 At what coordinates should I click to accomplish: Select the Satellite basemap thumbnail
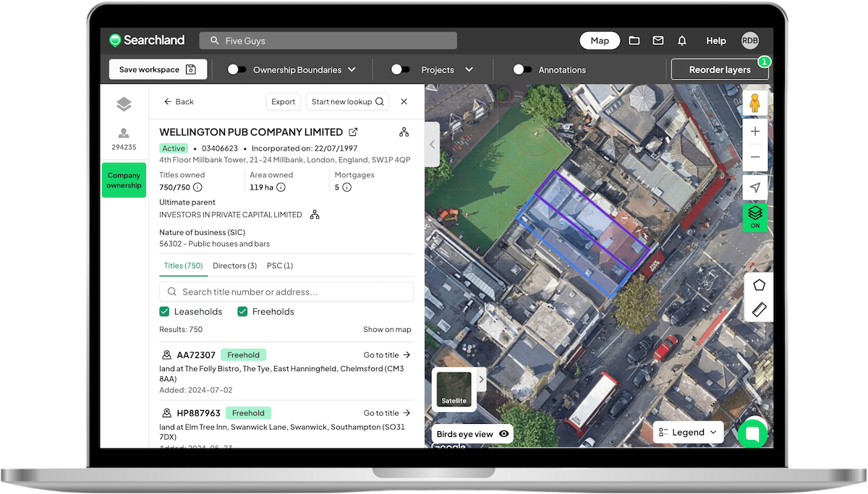[454, 389]
